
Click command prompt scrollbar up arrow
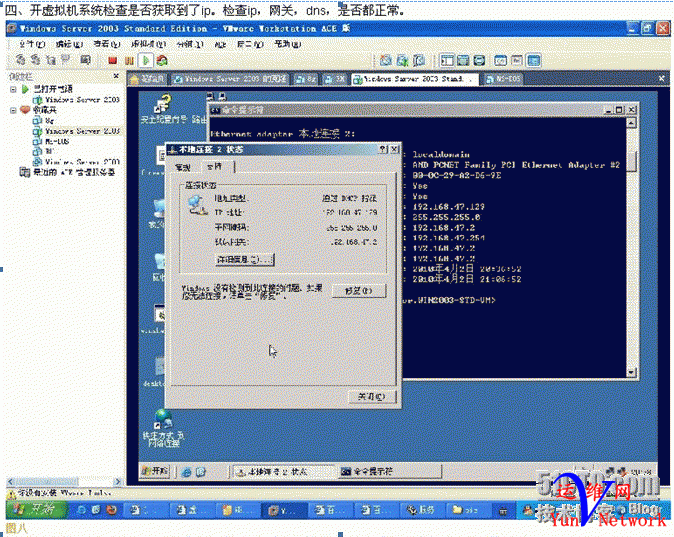631,123
